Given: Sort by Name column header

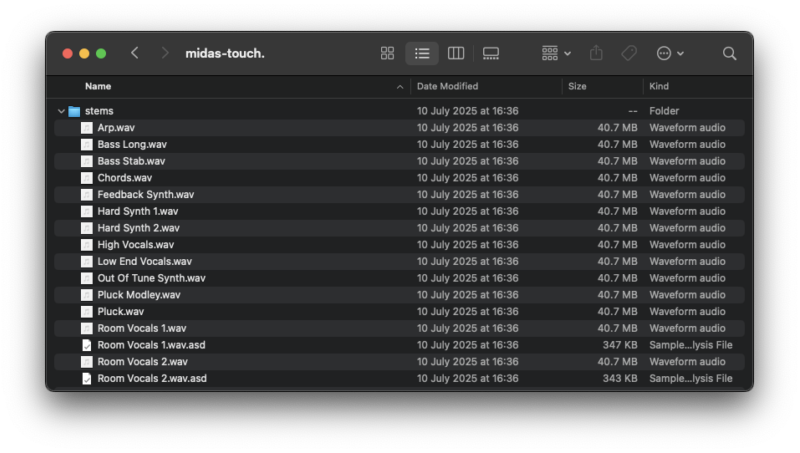Looking at the screenshot, I should [x=98, y=86].
